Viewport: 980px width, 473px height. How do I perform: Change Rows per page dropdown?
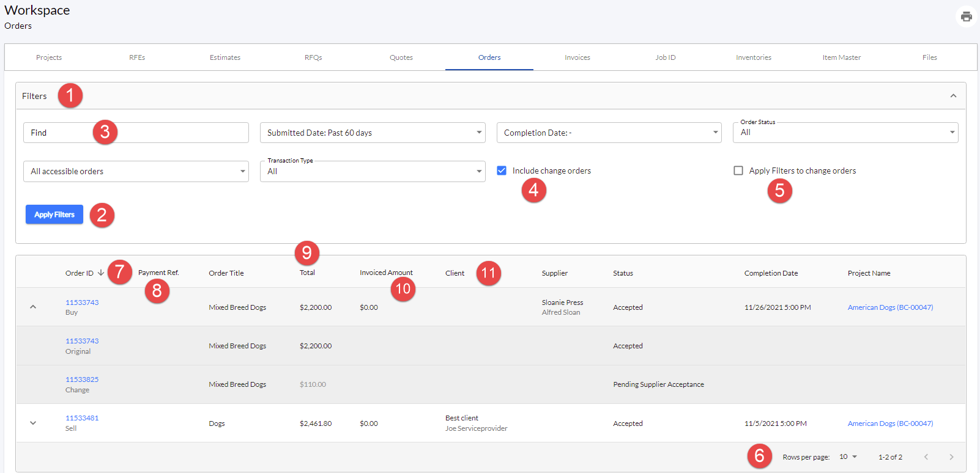(x=848, y=457)
